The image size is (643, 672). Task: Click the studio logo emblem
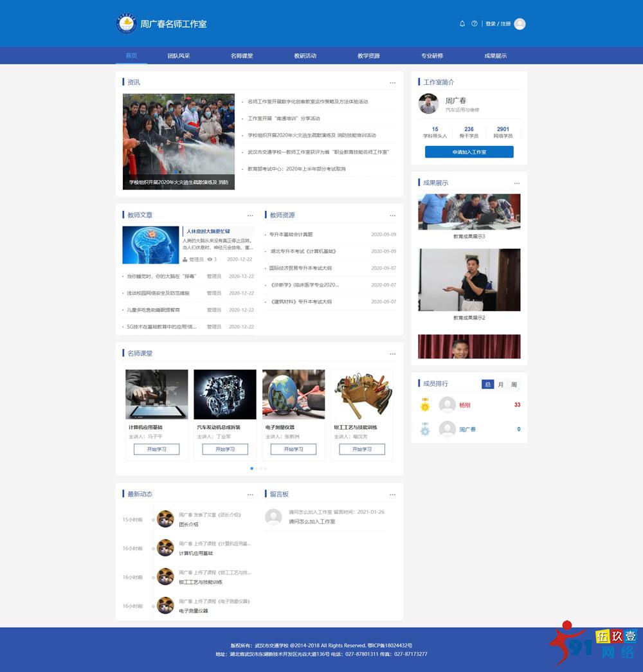(126, 24)
